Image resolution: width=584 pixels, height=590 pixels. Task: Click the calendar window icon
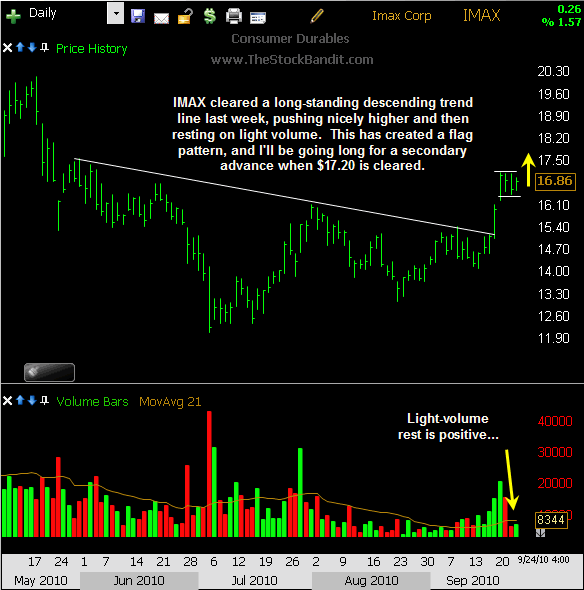[258, 18]
